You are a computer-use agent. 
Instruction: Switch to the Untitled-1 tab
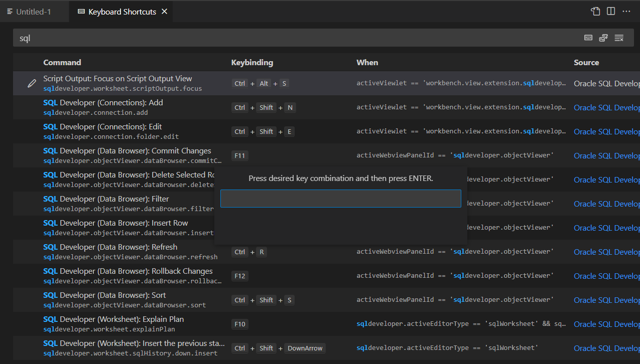pyautogui.click(x=34, y=12)
